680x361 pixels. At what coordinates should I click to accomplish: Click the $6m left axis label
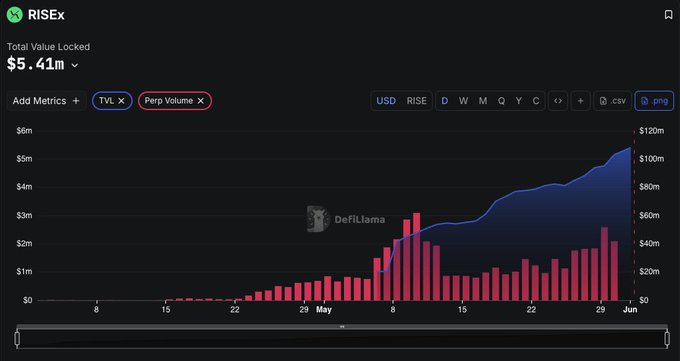click(24, 131)
